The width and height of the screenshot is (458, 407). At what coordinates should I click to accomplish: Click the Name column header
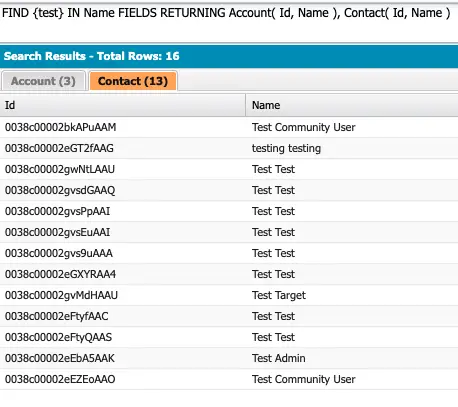point(352,105)
